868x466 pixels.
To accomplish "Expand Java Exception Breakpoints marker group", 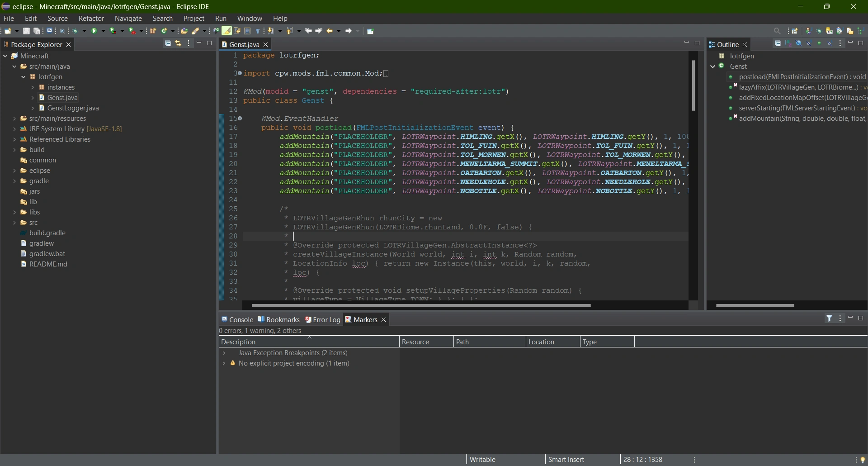I will pyautogui.click(x=224, y=353).
